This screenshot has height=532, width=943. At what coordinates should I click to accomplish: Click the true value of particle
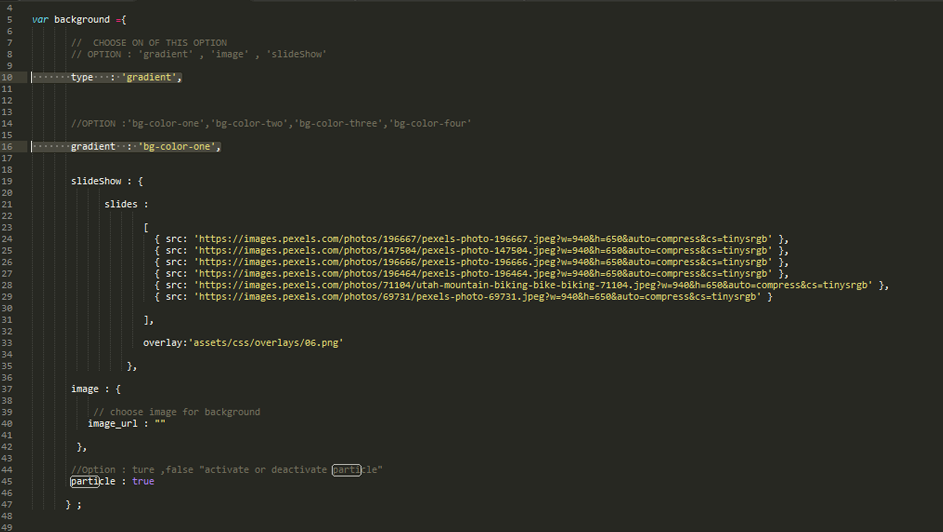[x=143, y=481]
